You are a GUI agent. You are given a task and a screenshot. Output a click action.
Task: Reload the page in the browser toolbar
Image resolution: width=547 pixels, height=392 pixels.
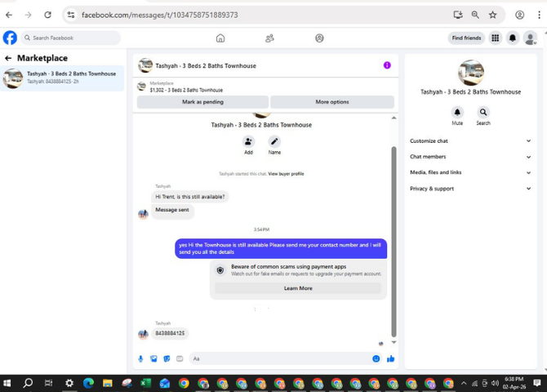click(48, 15)
